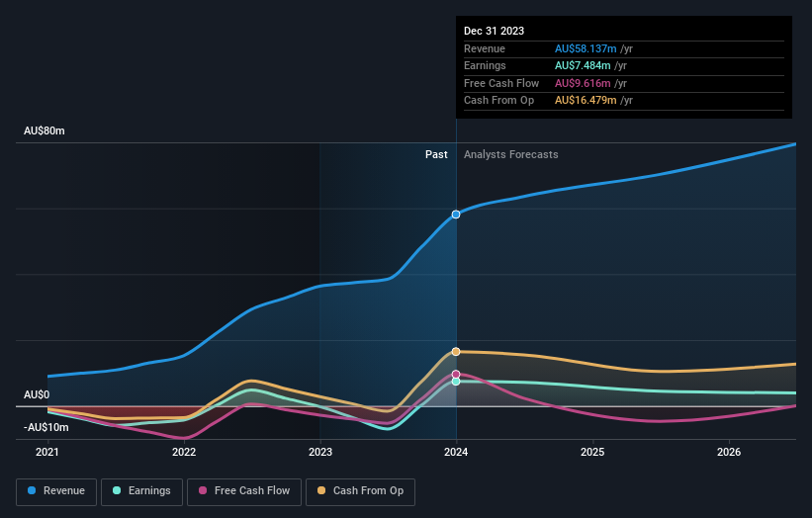
Task: Click the 2025 x-axis label
Action: pos(592,453)
